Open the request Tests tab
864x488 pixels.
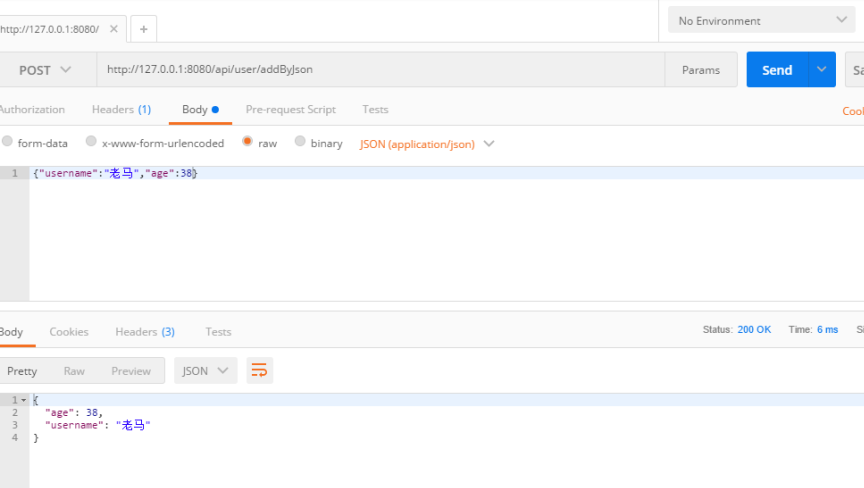coord(375,110)
